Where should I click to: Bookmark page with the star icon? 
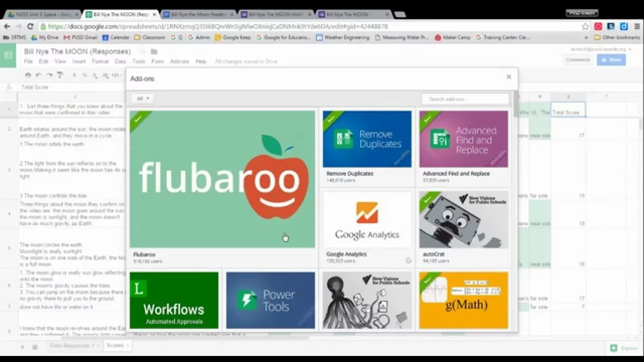pyautogui.click(x=585, y=26)
